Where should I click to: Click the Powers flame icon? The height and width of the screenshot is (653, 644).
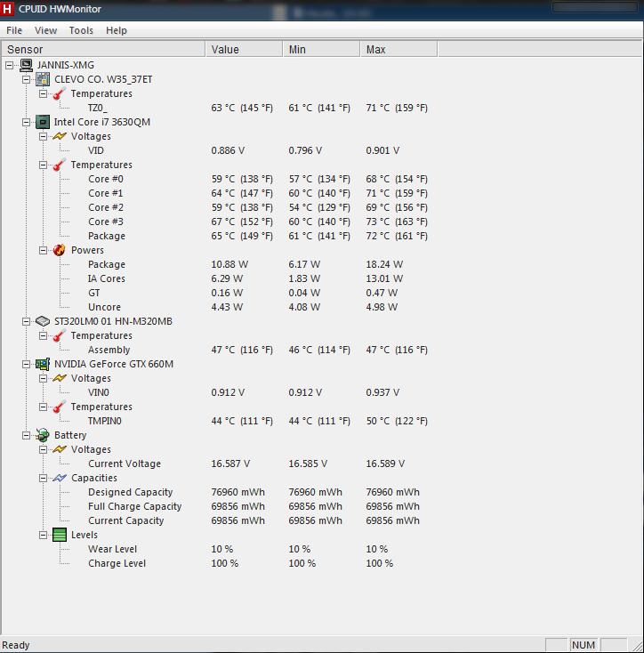[60, 250]
